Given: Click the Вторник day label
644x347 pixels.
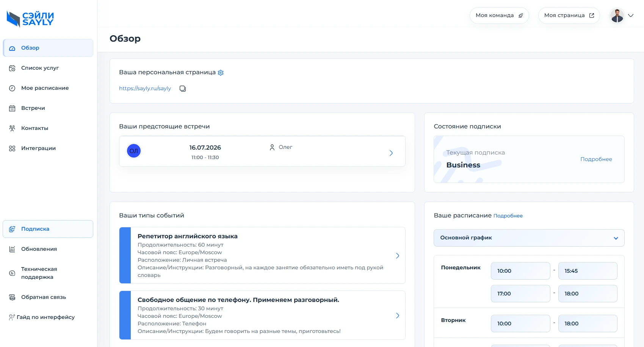Looking at the screenshot, I should (453, 320).
